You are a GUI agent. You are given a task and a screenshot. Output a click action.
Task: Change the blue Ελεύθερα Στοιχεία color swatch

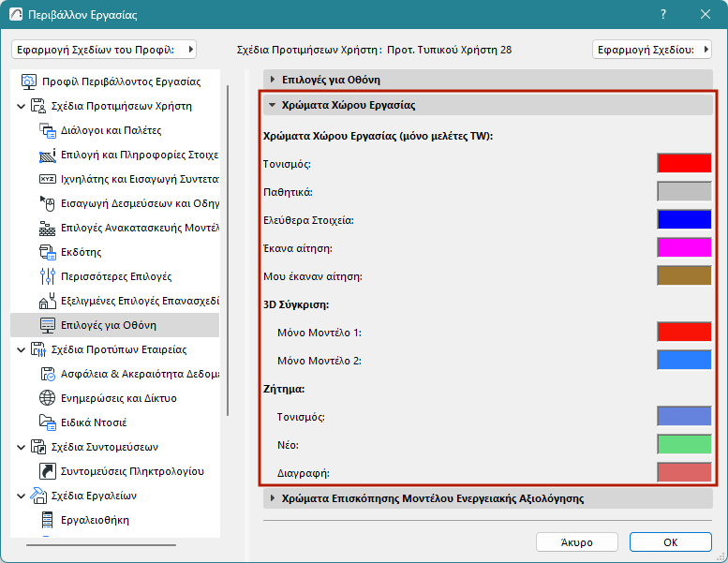pyautogui.click(x=684, y=219)
